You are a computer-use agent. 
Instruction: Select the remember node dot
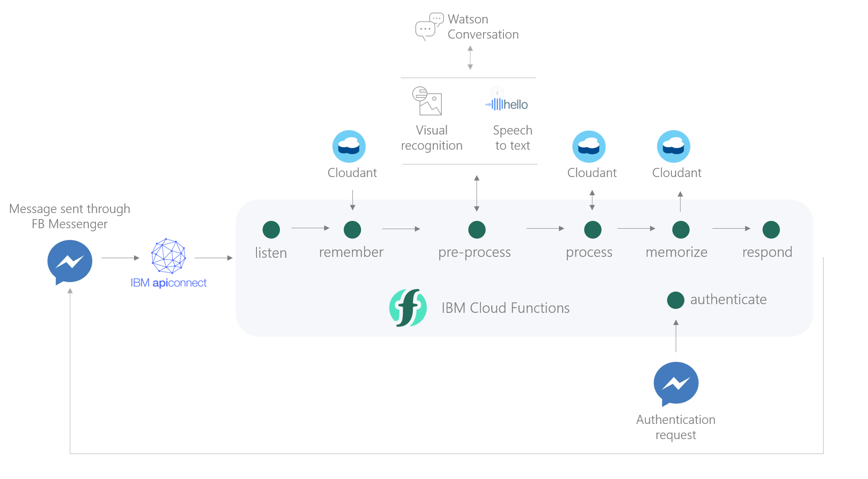(x=352, y=230)
